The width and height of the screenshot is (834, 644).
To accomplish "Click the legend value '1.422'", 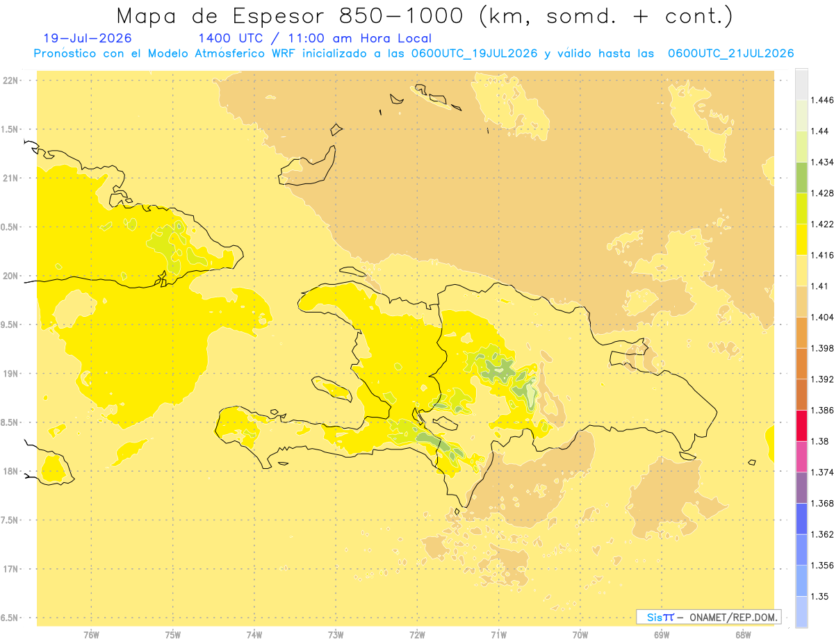I will (822, 224).
